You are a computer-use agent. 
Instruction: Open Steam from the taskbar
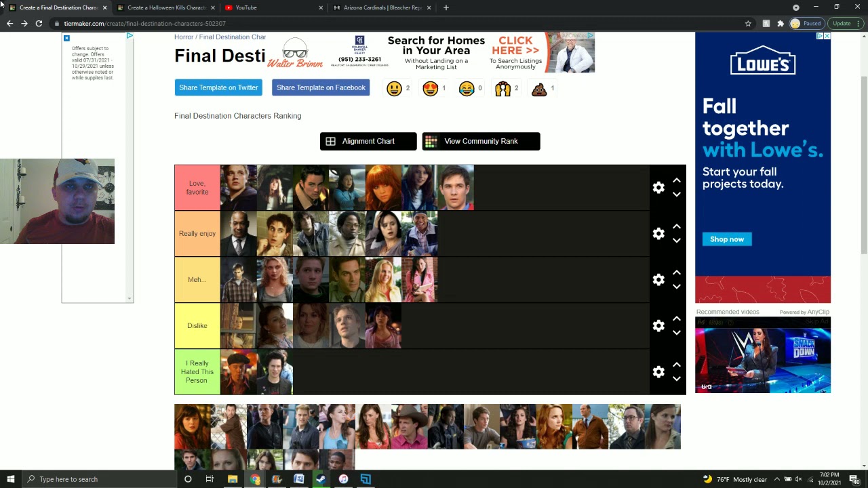321,479
